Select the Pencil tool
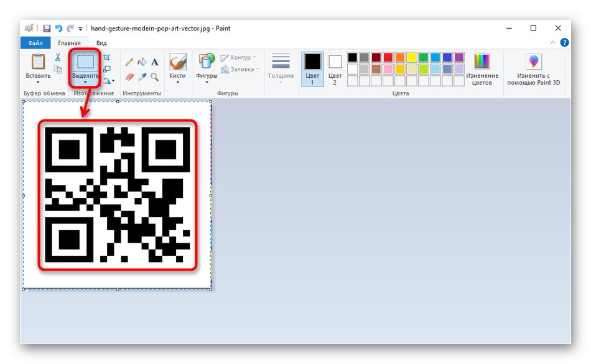591x364 pixels. click(129, 62)
